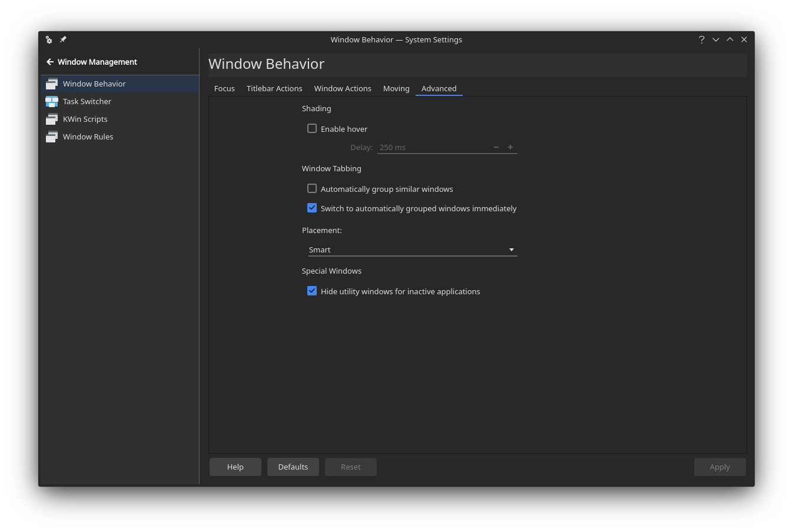Increase the shading delay with the plus stepper
This screenshot has height=532, width=793.
click(x=510, y=147)
